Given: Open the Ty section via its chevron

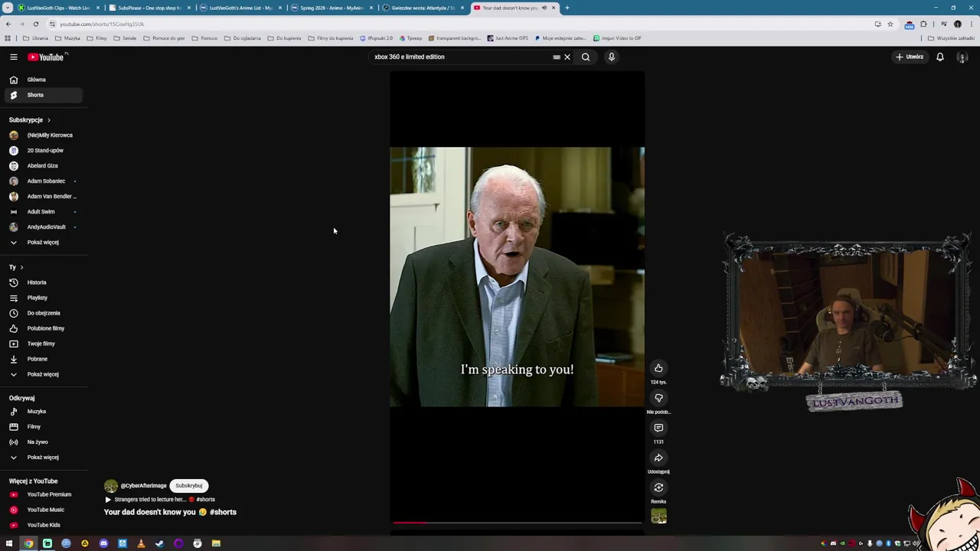Looking at the screenshot, I should pos(21,267).
